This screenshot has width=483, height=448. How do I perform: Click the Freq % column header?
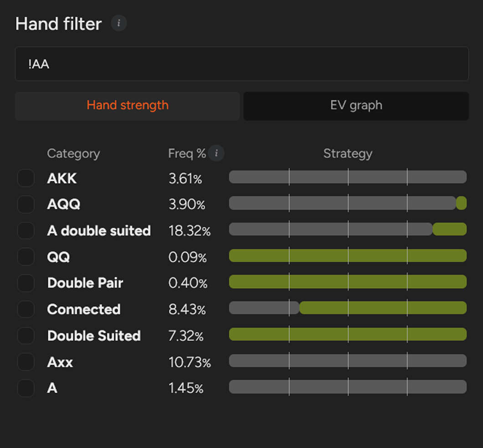pos(187,154)
